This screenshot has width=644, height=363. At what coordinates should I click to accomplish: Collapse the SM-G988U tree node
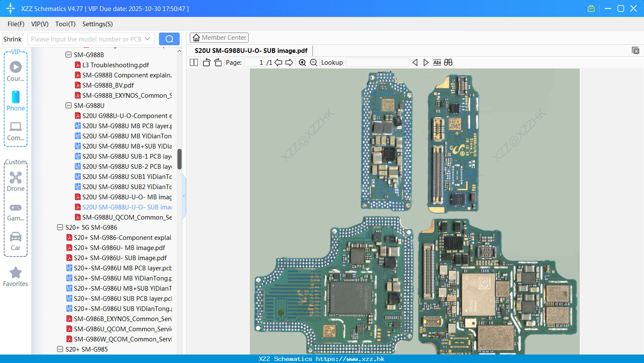(x=69, y=105)
